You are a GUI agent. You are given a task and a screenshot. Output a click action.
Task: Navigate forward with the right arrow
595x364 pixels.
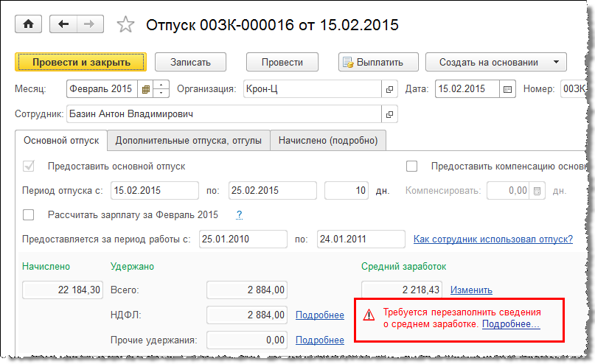click(x=90, y=24)
